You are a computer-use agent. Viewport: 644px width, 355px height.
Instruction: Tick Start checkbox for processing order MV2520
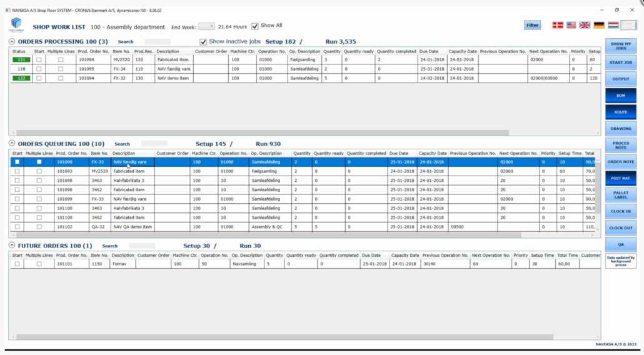39,59
